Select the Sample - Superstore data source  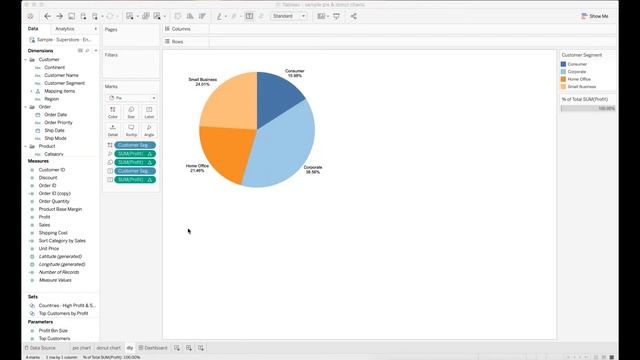pyautogui.click(x=60, y=40)
